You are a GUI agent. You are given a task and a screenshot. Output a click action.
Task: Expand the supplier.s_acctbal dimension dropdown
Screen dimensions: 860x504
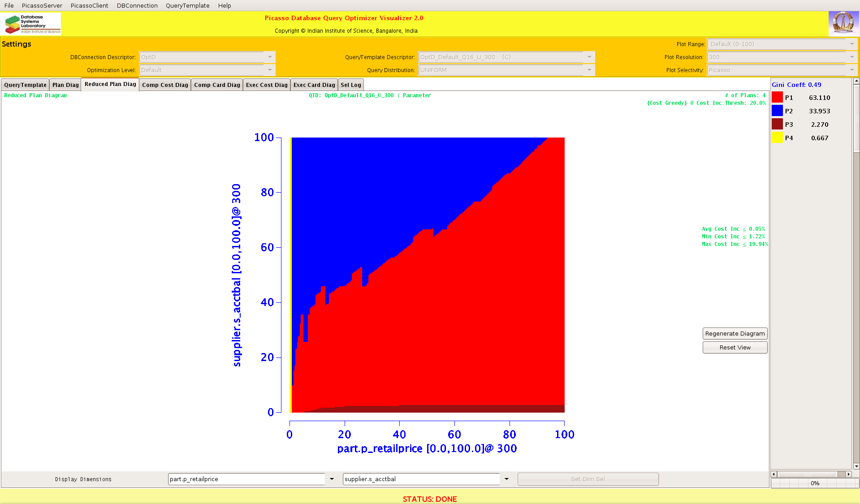click(506, 479)
